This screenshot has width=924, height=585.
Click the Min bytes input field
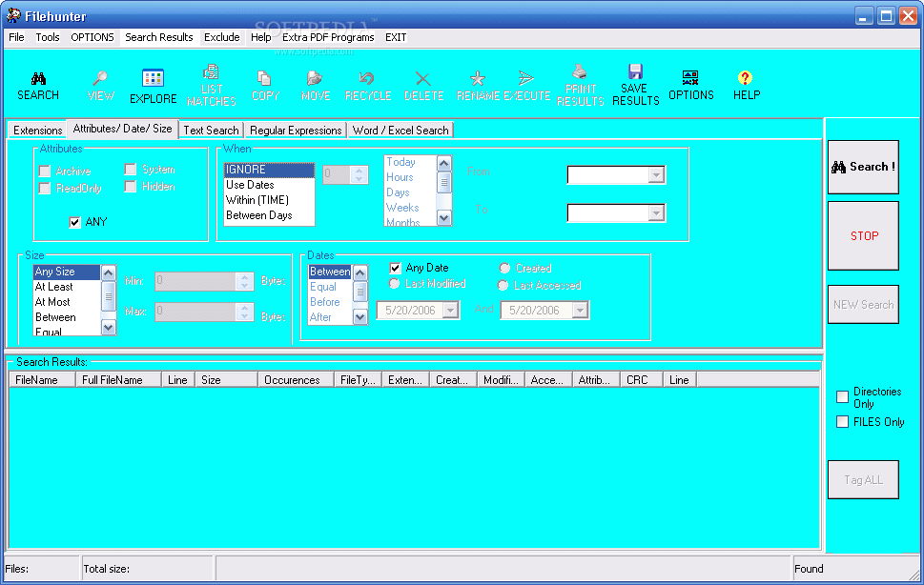195,281
